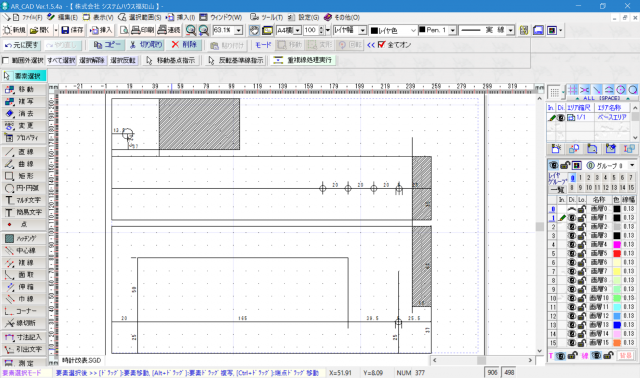Select the 中心線 center line tool

coord(24,250)
